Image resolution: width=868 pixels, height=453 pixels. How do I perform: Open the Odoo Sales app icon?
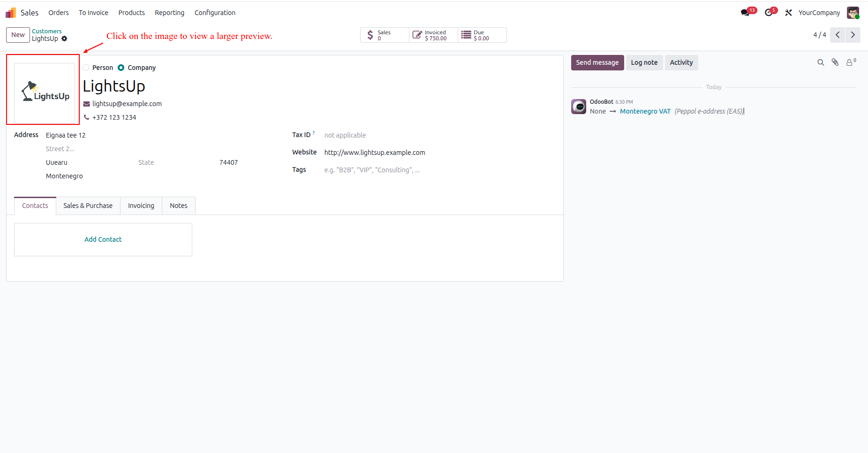coord(11,13)
